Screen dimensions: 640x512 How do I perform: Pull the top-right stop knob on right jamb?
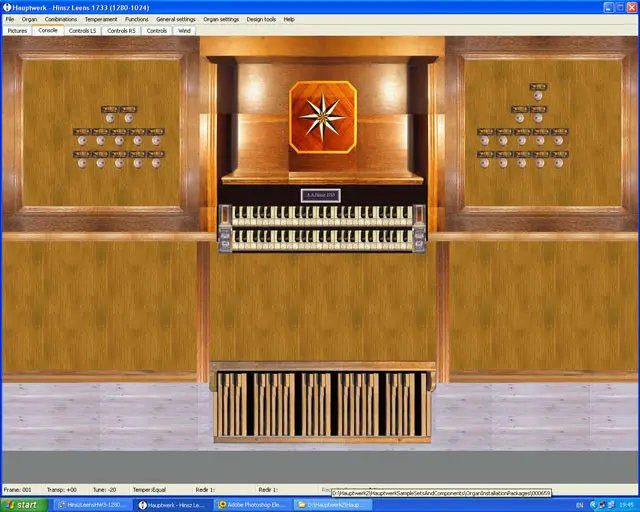point(540,118)
